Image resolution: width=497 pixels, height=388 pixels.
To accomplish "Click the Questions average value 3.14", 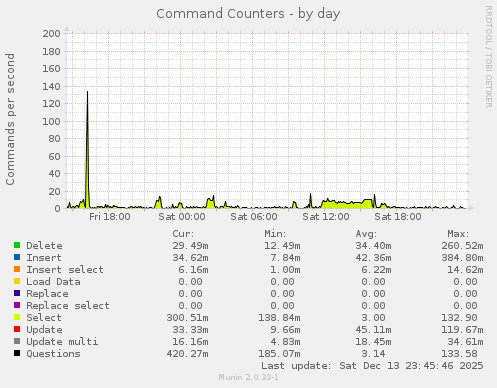I will 373,354.
